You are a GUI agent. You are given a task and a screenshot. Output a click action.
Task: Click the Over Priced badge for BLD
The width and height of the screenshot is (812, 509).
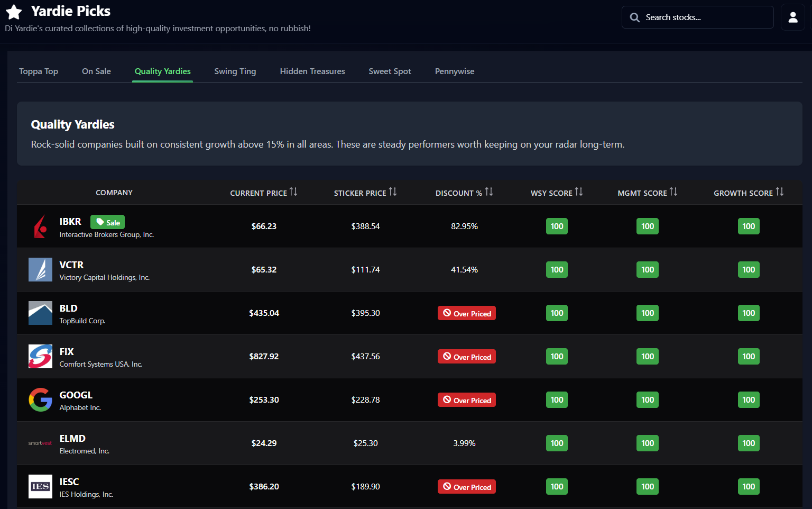467,313
